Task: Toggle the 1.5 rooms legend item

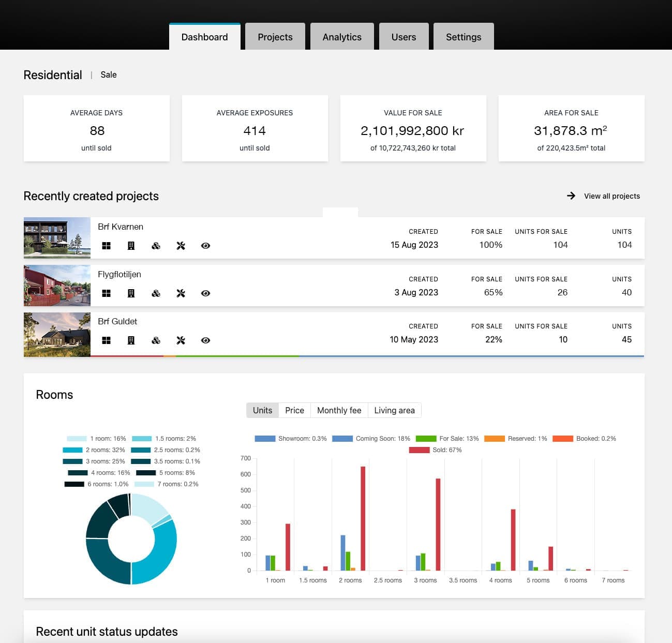Action: pyautogui.click(x=164, y=439)
